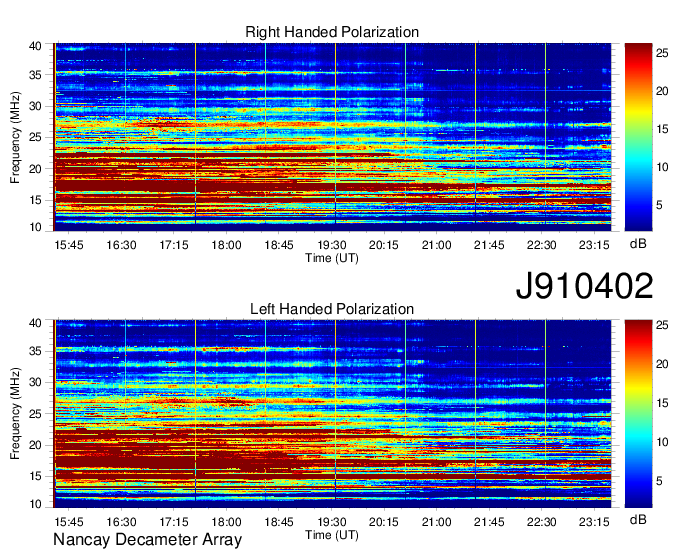Click the 16:30 time tick on Left Handed plot

pos(121,522)
